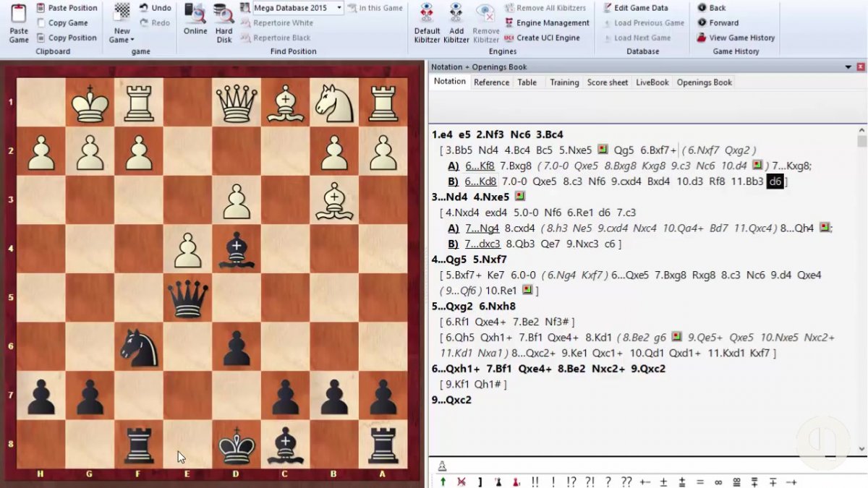868x488 pixels.
Task: Undo the last action
Action: click(155, 8)
